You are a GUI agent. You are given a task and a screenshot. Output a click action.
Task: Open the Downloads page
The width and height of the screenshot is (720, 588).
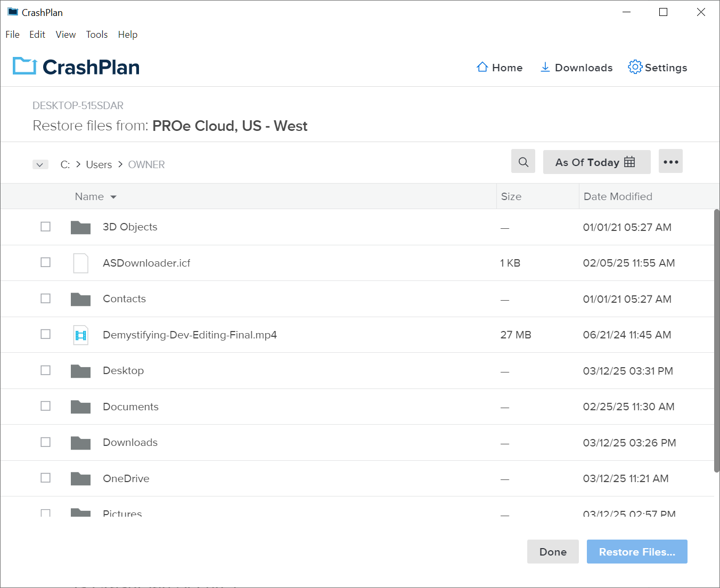pos(576,68)
